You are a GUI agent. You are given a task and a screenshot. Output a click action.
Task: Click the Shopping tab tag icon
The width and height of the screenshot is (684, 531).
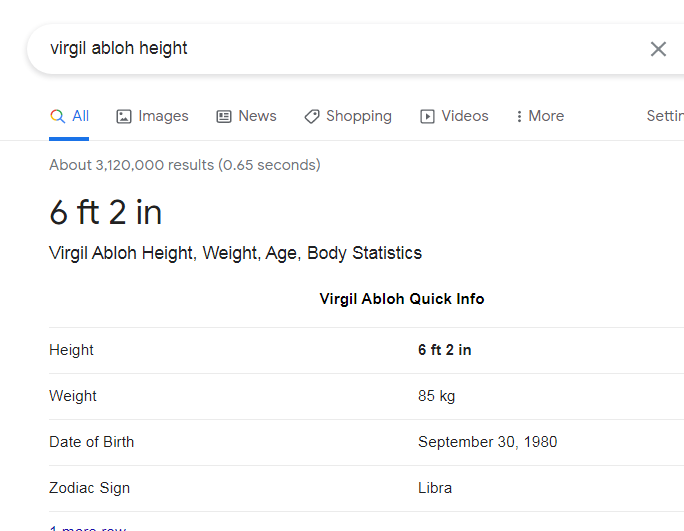311,116
